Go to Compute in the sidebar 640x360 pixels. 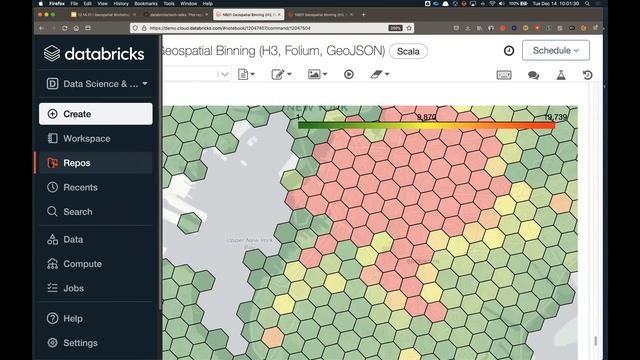[x=96, y=264]
